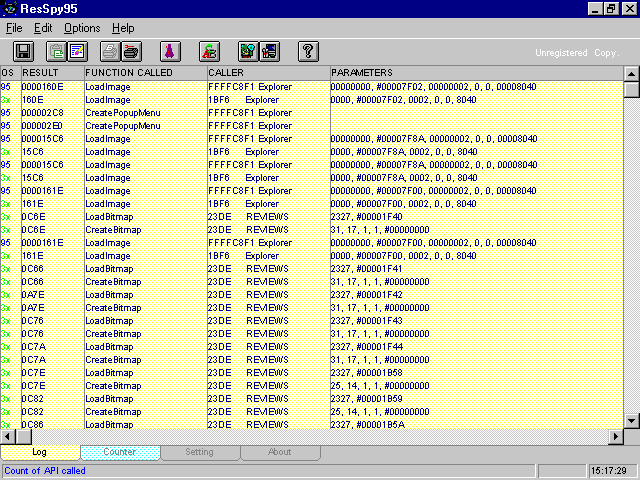Select the Log tab
The height and width of the screenshot is (480, 640).
coord(40,452)
